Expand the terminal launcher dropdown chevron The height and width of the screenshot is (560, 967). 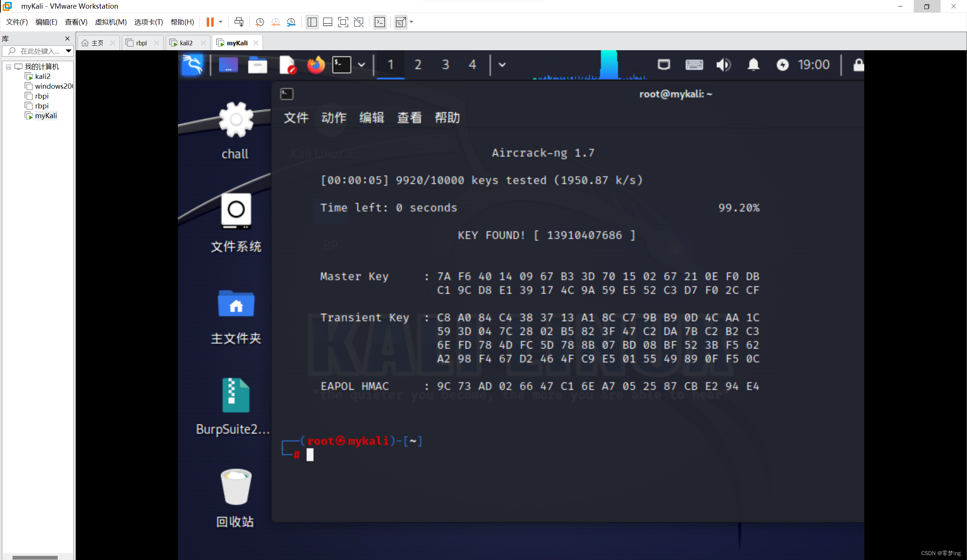[x=361, y=65]
